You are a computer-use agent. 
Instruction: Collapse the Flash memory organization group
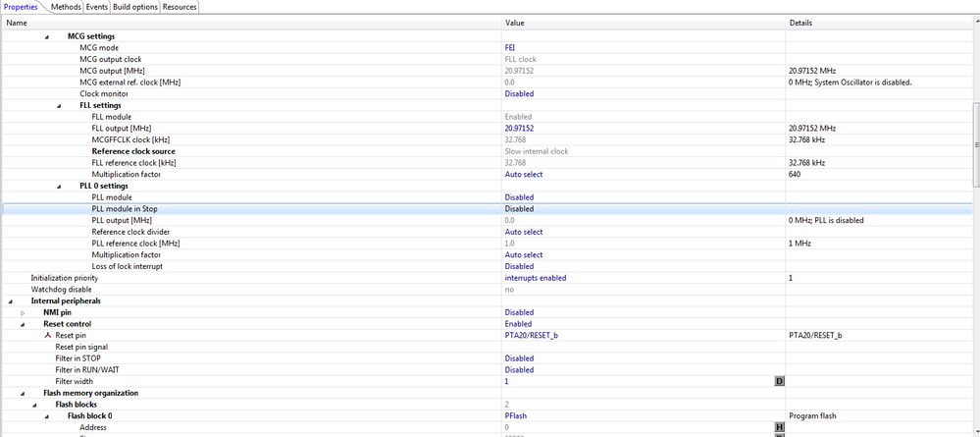tap(23, 393)
